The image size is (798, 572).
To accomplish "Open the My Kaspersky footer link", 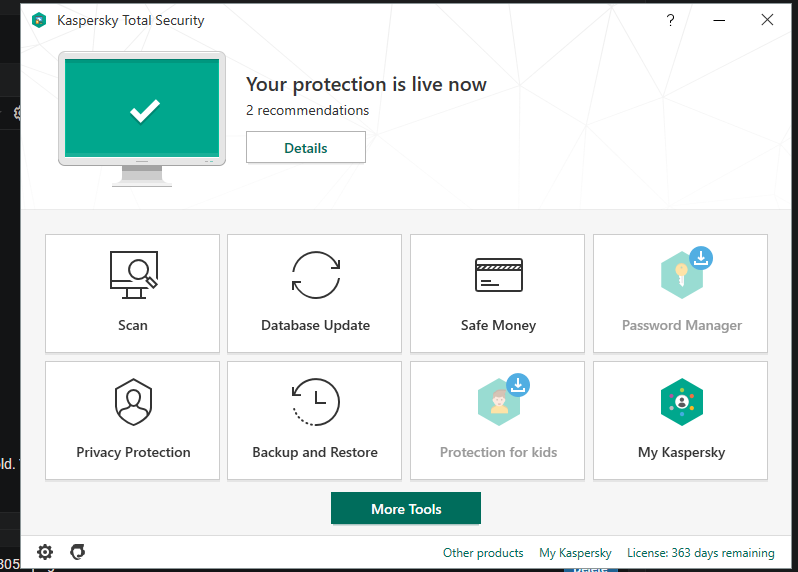I will point(575,553).
